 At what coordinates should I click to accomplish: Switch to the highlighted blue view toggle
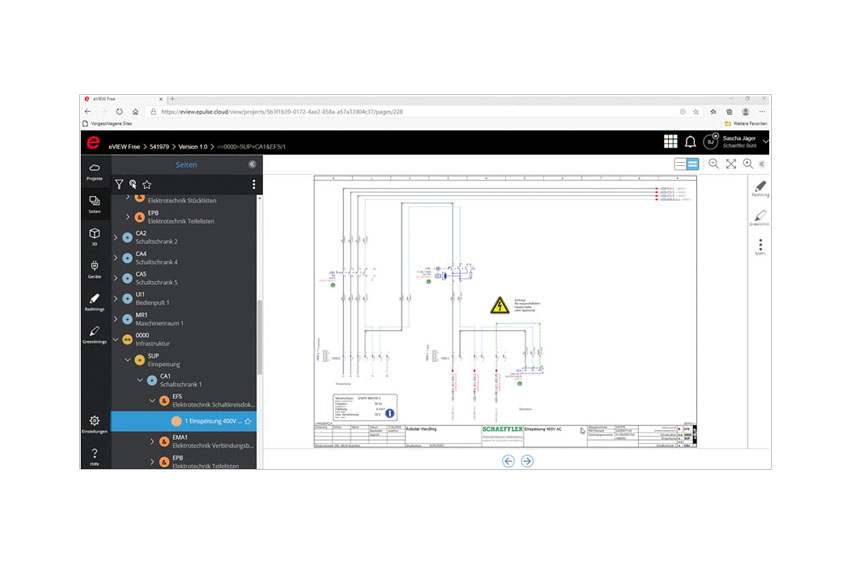[692, 164]
